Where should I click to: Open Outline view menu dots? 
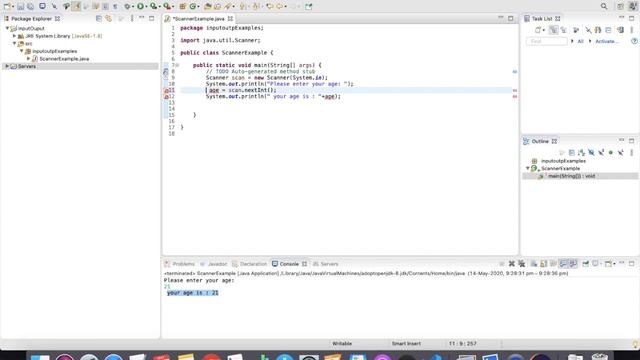pos(631,152)
